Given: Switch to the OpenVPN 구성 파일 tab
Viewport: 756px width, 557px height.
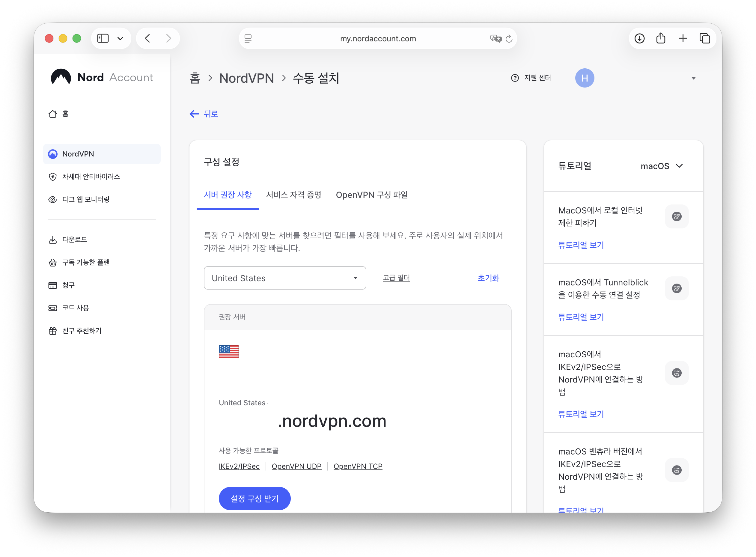Looking at the screenshot, I should 372,195.
